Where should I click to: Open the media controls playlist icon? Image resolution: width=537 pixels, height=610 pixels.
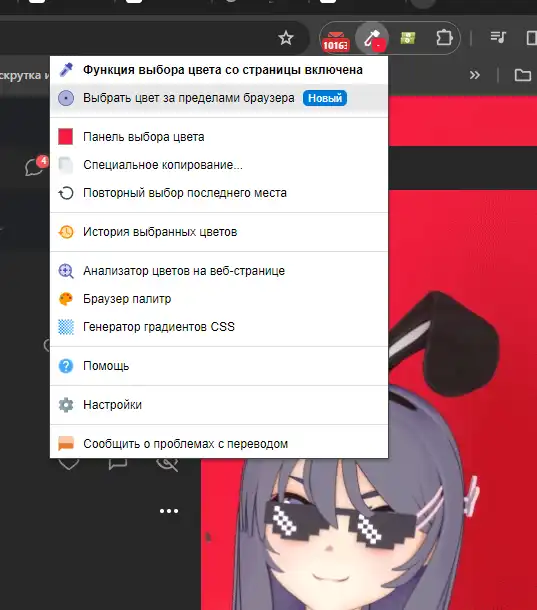(498, 37)
